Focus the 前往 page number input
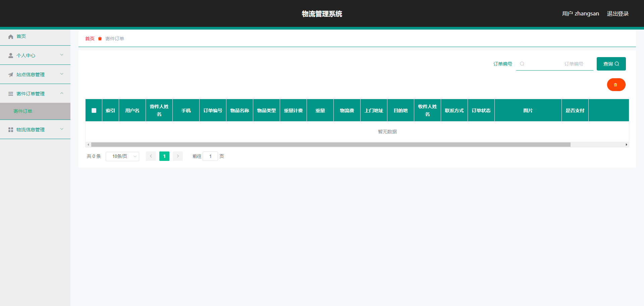 pos(210,156)
